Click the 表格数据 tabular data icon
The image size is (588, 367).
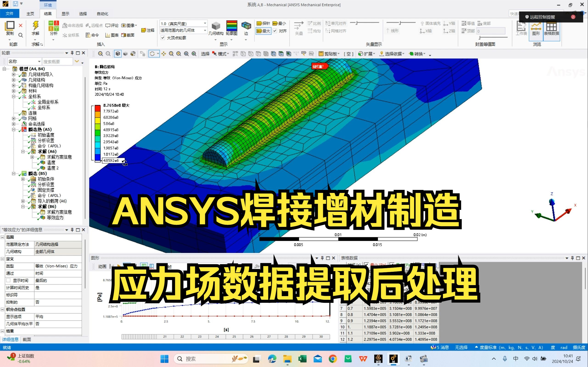pyautogui.click(x=551, y=29)
